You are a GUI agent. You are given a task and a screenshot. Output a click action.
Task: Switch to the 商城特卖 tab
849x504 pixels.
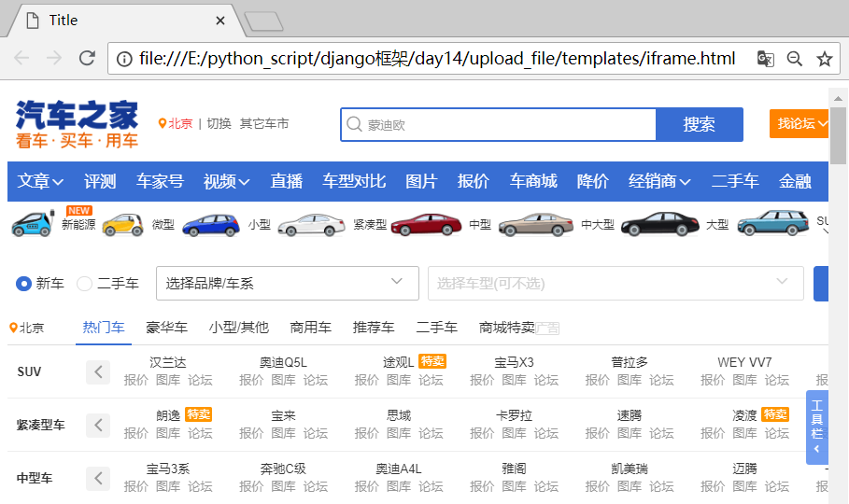pos(507,328)
